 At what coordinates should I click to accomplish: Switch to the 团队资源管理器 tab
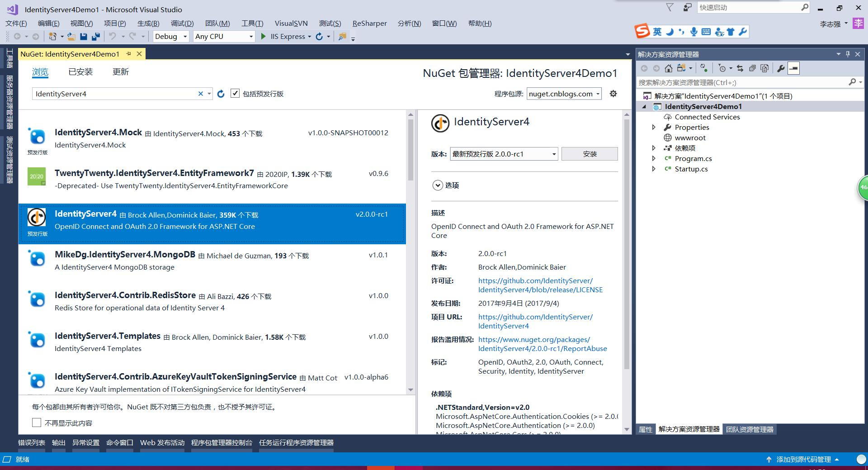point(750,429)
